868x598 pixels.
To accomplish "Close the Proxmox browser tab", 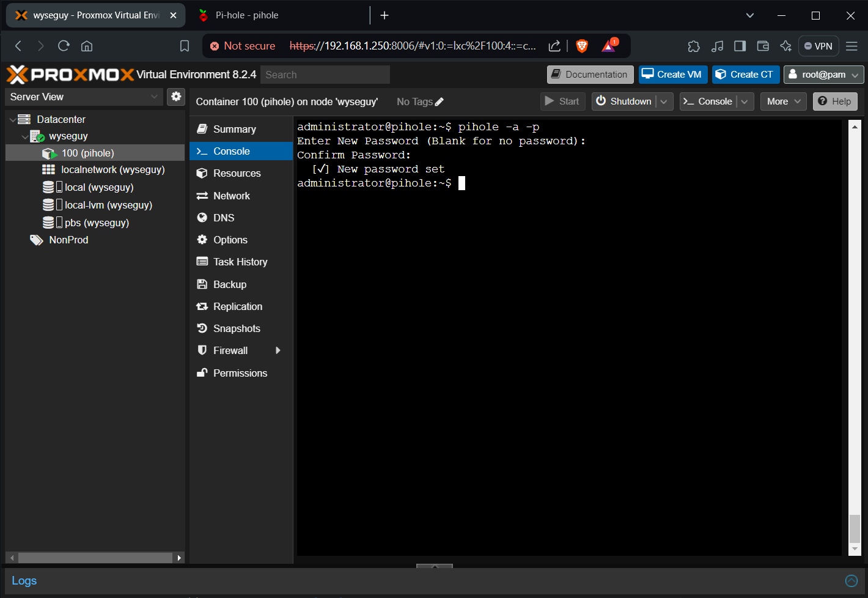I will pos(173,15).
